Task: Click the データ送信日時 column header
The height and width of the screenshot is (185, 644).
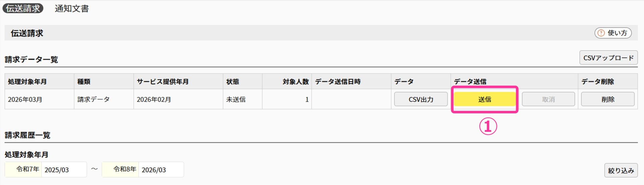Action: point(338,82)
